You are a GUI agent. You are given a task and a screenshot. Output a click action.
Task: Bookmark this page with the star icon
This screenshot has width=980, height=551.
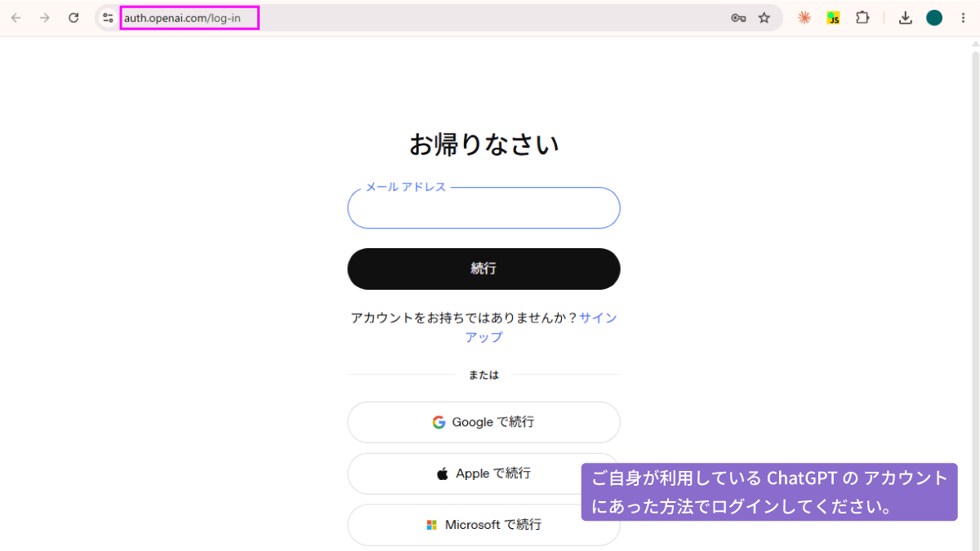tap(764, 18)
